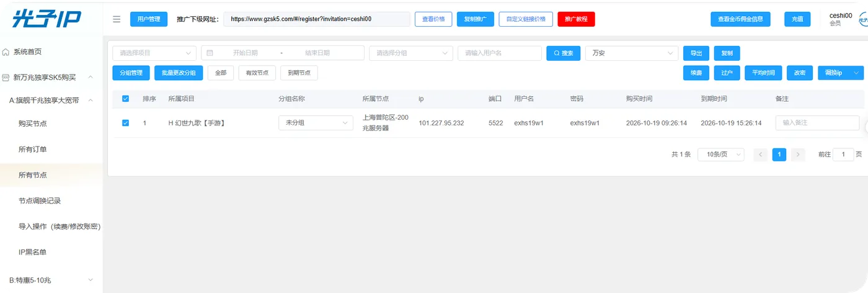Viewport: 868px width, 293px height.
Task: Click the 平均时间 button
Action: point(763,73)
